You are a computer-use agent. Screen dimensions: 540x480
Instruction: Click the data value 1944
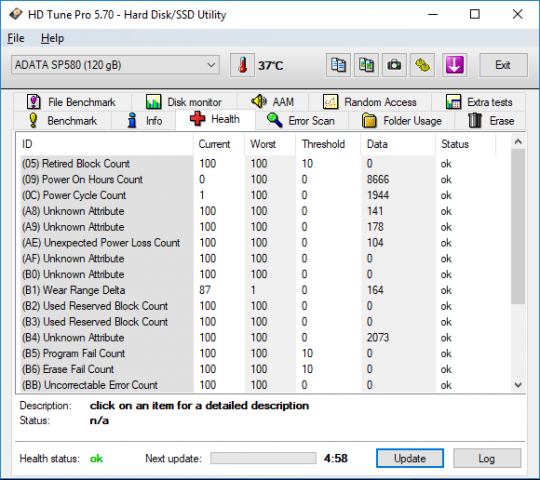378,195
